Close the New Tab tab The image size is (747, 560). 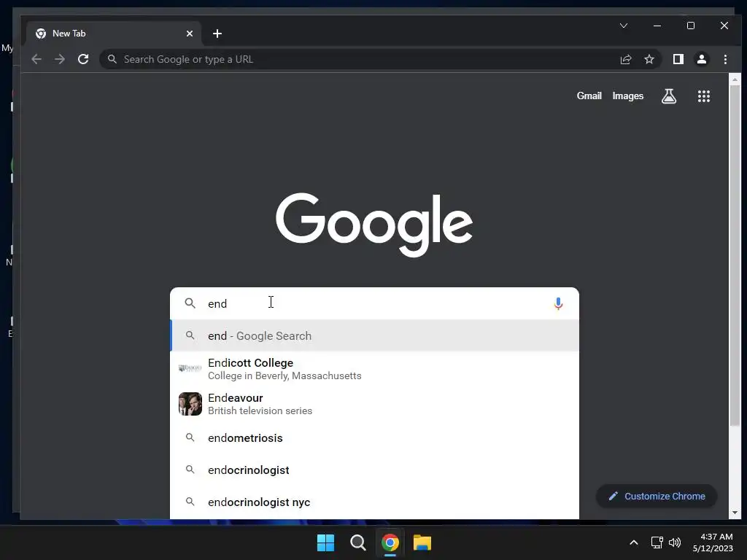coord(190,34)
